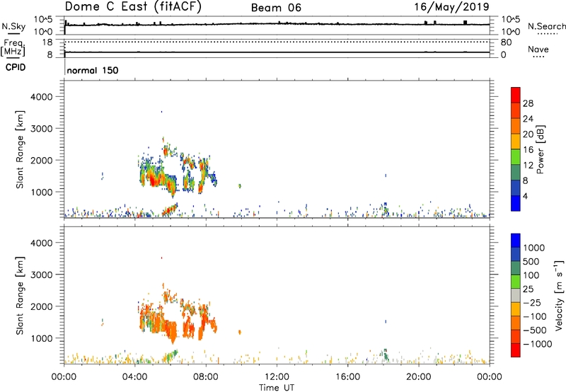Click the isolated echo near 10:00 in power panel
Viewport: 566px width, 392px height.
click(x=239, y=186)
